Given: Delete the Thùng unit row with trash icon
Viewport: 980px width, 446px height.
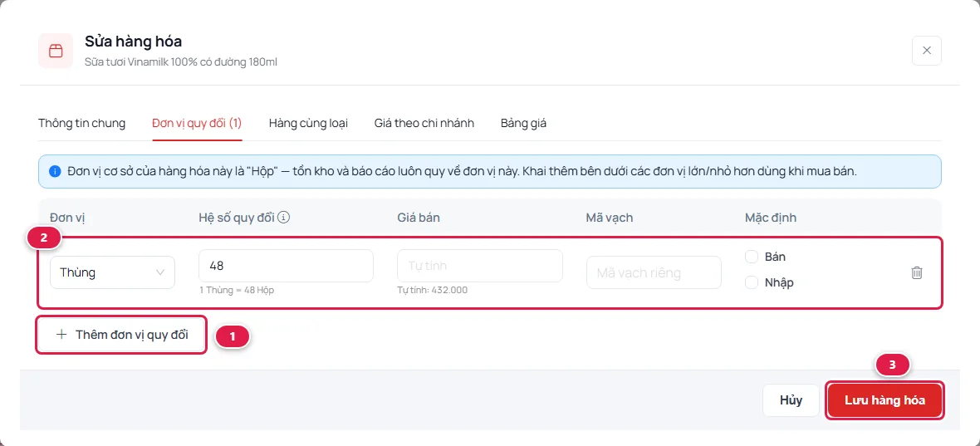Looking at the screenshot, I should (x=916, y=272).
